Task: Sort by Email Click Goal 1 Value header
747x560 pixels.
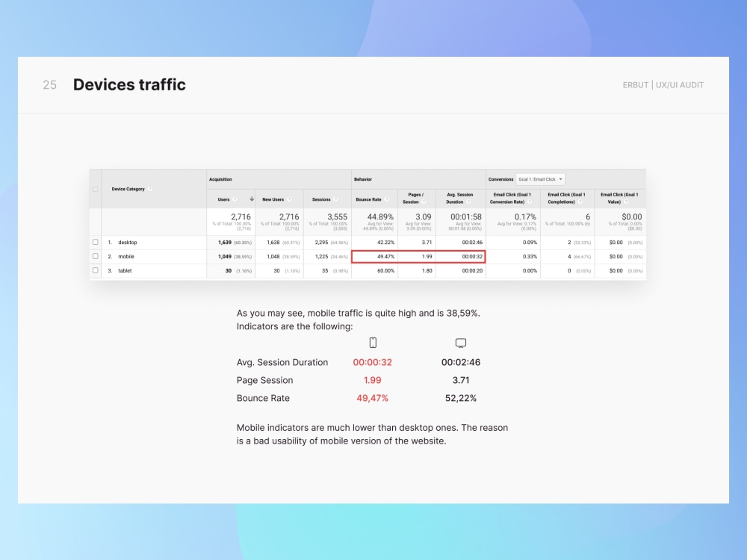Action: (x=619, y=198)
